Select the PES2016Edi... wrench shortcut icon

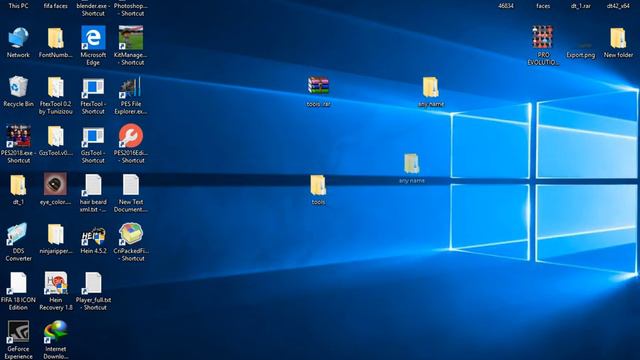131,136
